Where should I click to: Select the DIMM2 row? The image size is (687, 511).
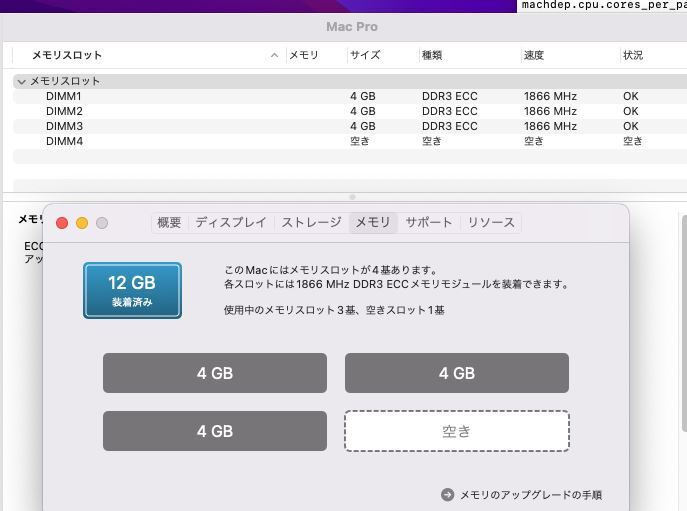point(350,111)
